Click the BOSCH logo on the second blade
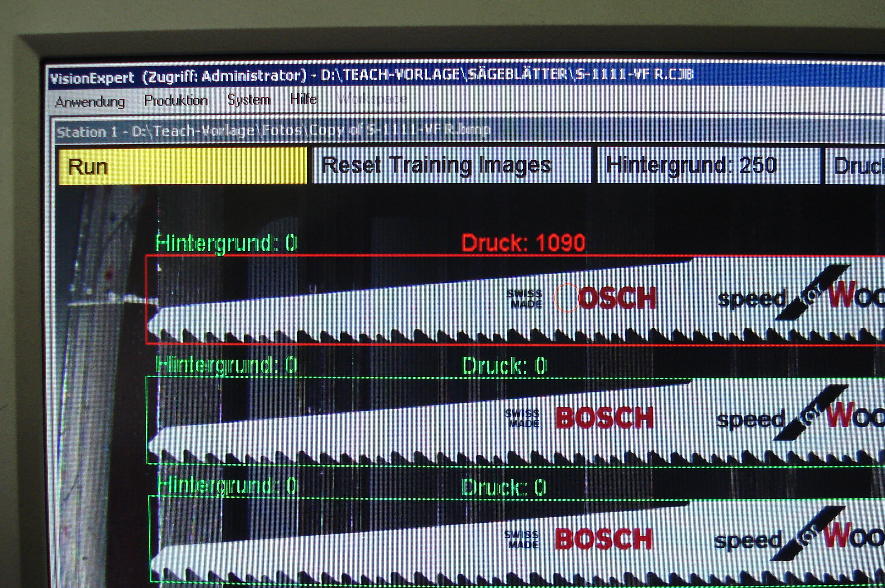 coord(604,418)
